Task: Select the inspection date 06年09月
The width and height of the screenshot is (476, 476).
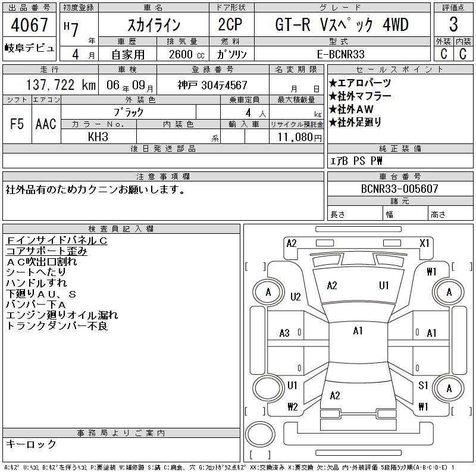Action: pyautogui.click(x=130, y=85)
